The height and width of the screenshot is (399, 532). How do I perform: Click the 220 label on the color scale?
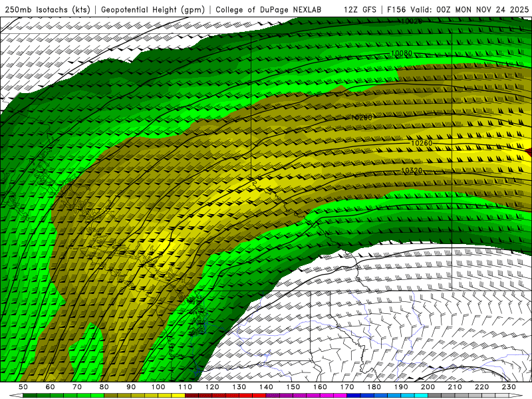pyautogui.click(x=481, y=387)
